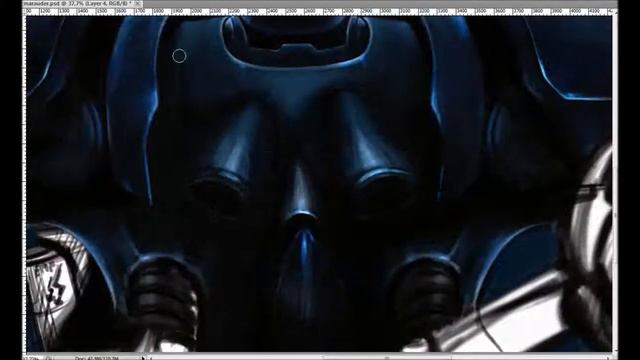
Task: Click the vertical ruler beside the canvas
Action: pyautogui.click(x=25, y=184)
